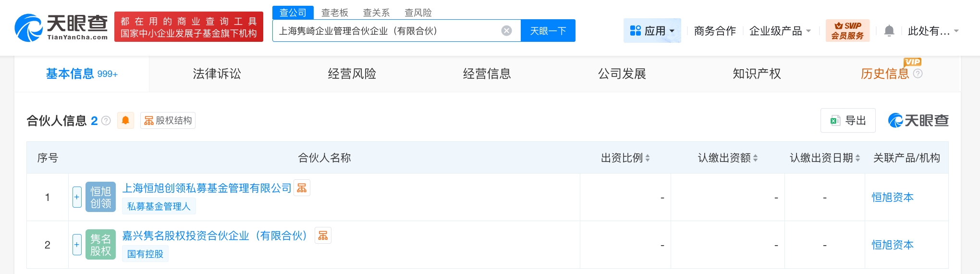Click the 导出 export button
Image resolution: width=980 pixels, height=274 pixels.
tap(848, 120)
